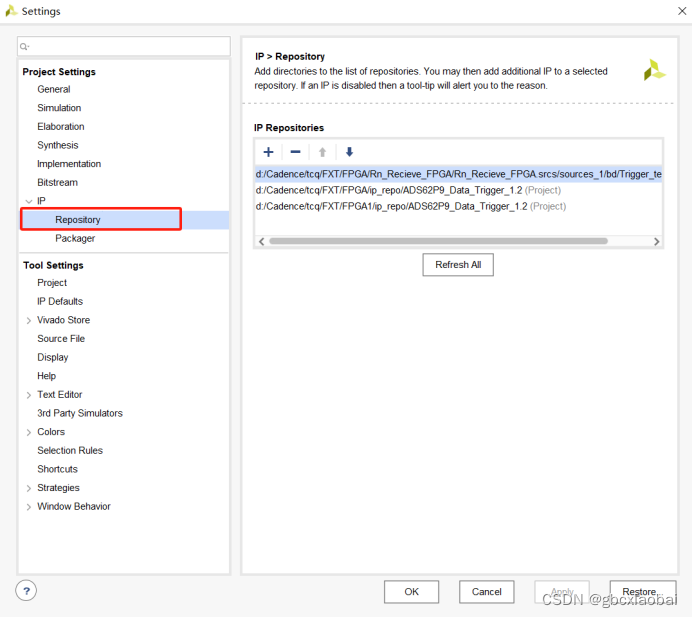Open General project settings
This screenshot has width=692, height=618.
pos(54,89)
